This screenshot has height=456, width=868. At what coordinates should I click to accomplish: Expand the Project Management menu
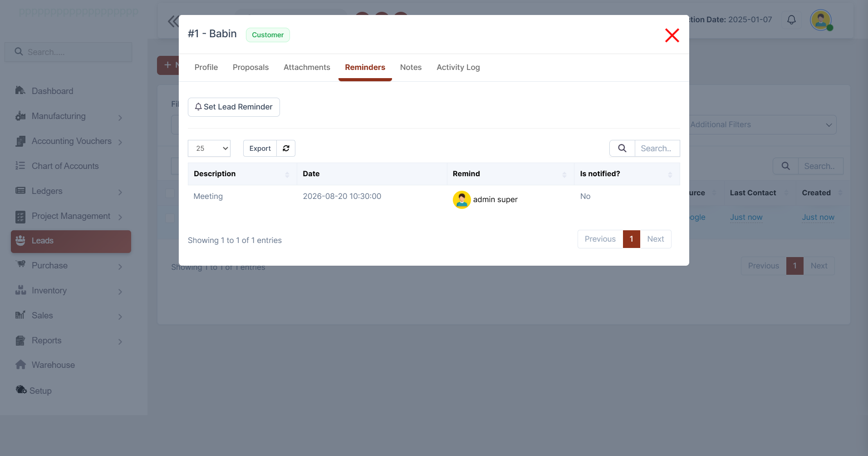(x=120, y=217)
